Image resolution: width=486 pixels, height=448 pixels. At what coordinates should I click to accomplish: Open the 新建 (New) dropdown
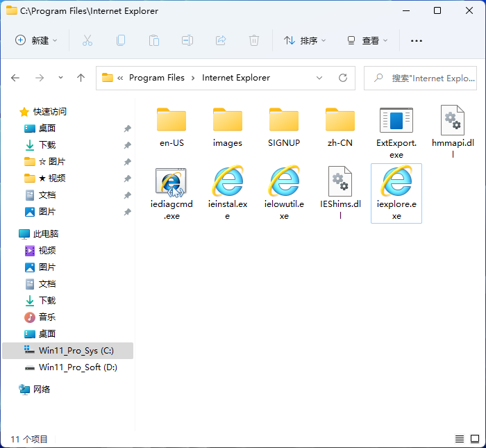pos(37,40)
